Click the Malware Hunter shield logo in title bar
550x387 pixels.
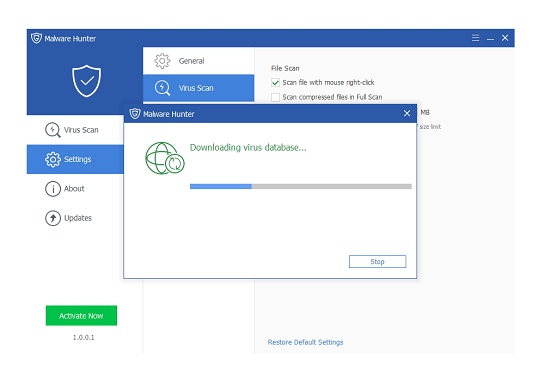tap(36, 38)
